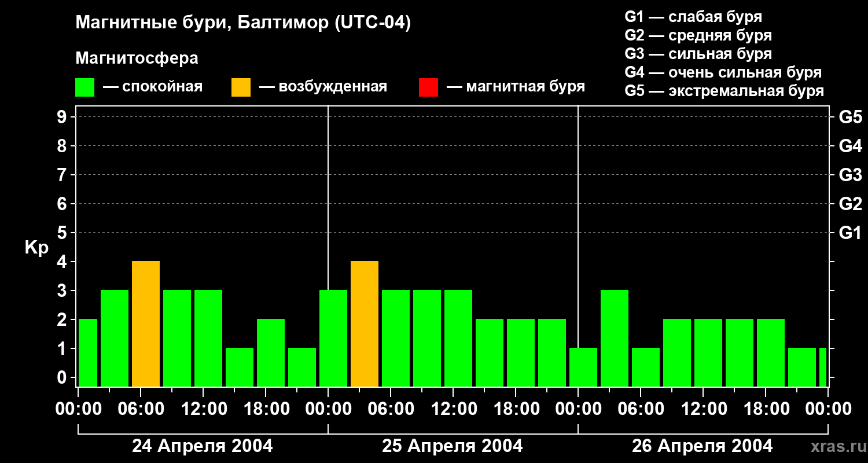The height and width of the screenshot is (463, 868).
Task: Click the right-axis 'G2' scale label
Action: [850, 204]
